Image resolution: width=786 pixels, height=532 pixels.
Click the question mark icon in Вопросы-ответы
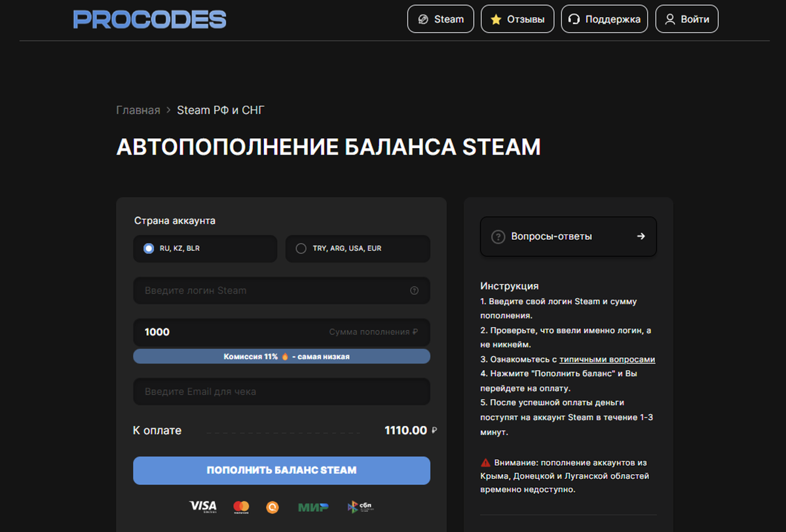499,237
